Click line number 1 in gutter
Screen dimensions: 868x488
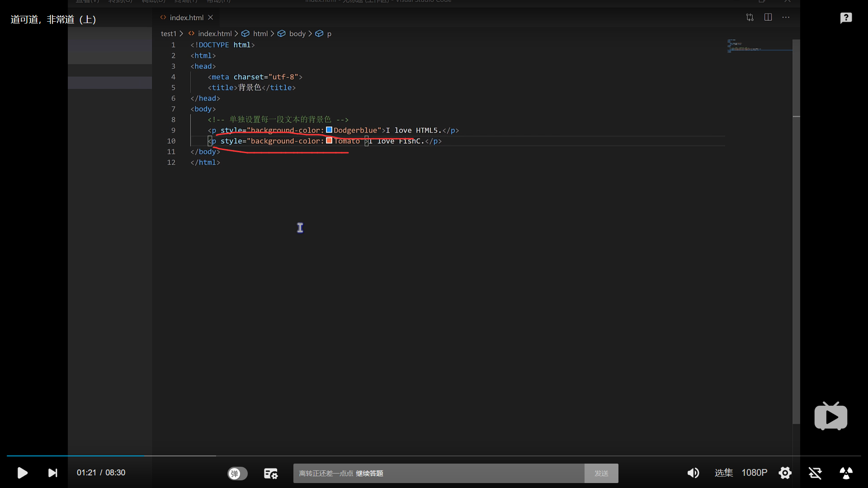coord(173,45)
